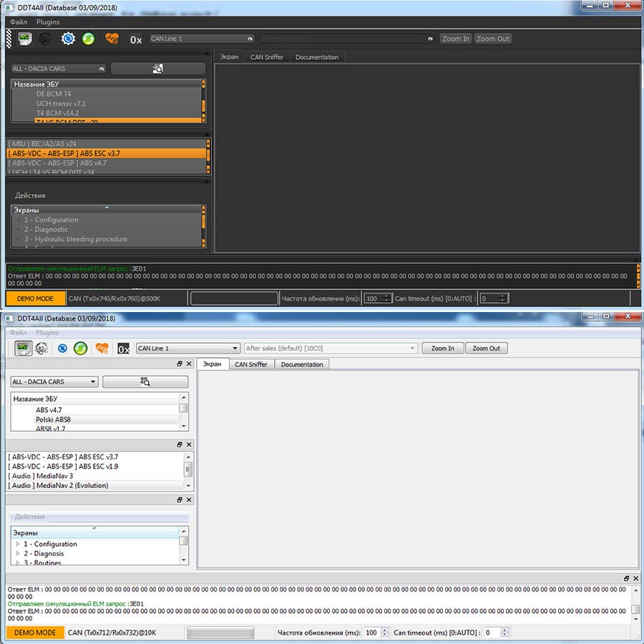The width and height of the screenshot is (644, 644).
Task: Select the [ Audio ] MediaNav 3 row
Action: click(95, 476)
